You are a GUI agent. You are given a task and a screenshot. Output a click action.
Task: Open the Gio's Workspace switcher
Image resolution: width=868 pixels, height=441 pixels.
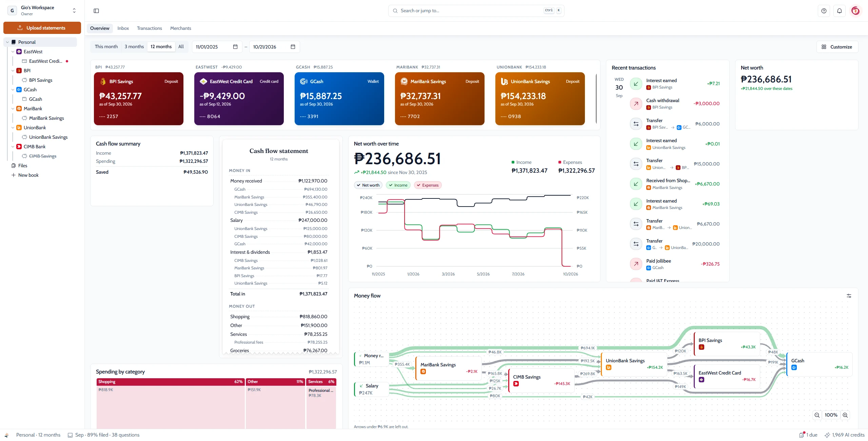(x=42, y=11)
